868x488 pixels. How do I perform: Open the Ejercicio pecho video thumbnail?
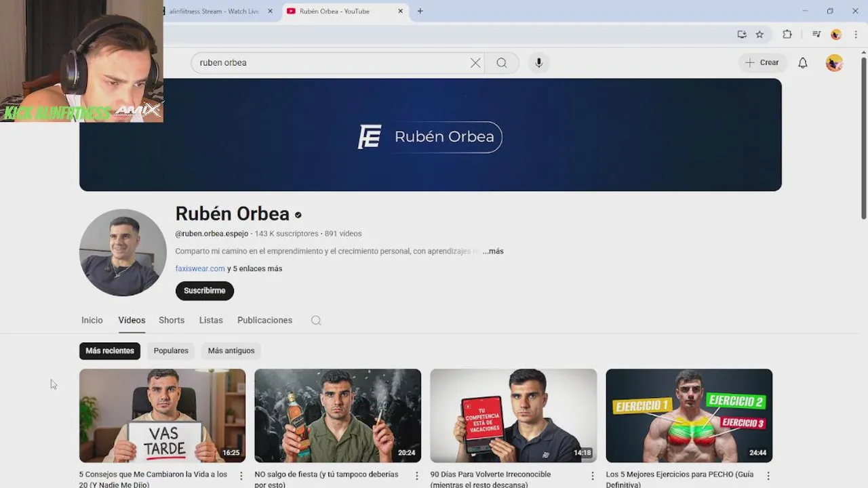pos(689,415)
